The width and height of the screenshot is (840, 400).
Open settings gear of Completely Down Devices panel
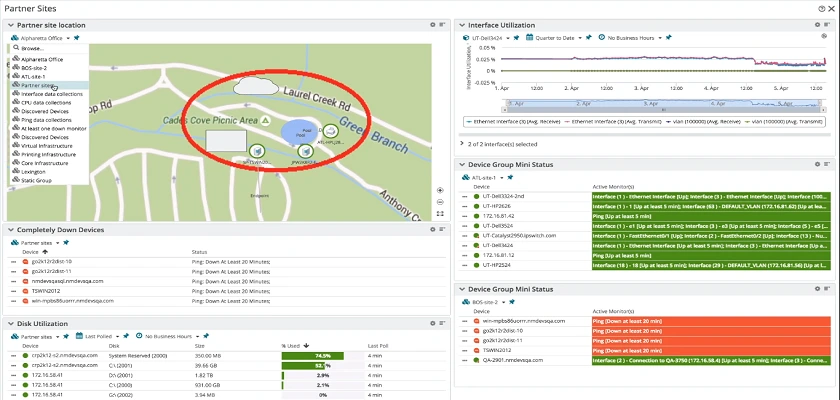(433, 229)
